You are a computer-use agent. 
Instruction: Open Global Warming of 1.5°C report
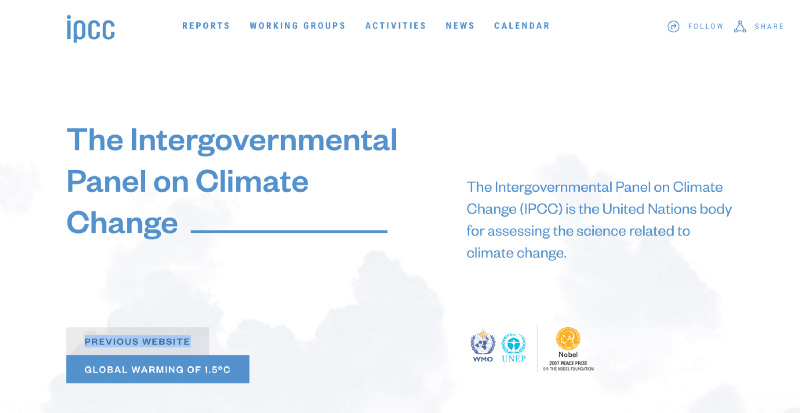tap(158, 369)
